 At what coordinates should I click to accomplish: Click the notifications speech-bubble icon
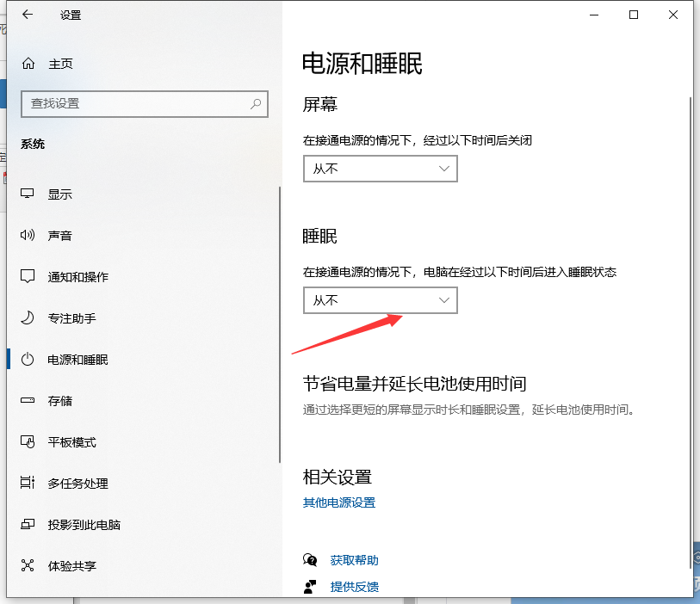28,276
